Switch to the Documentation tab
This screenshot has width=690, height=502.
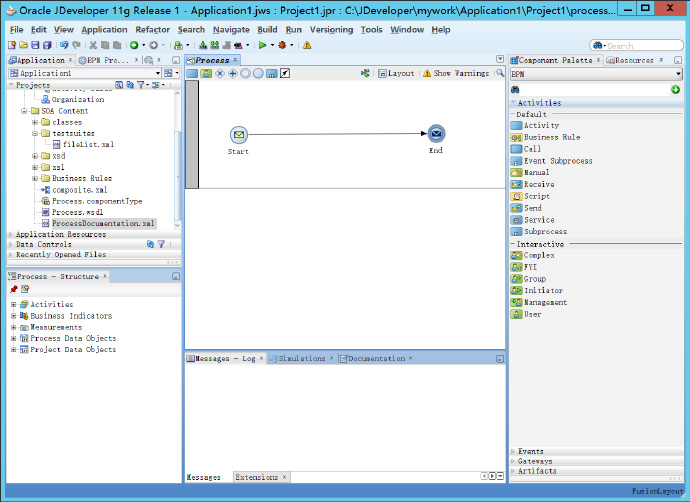point(376,359)
